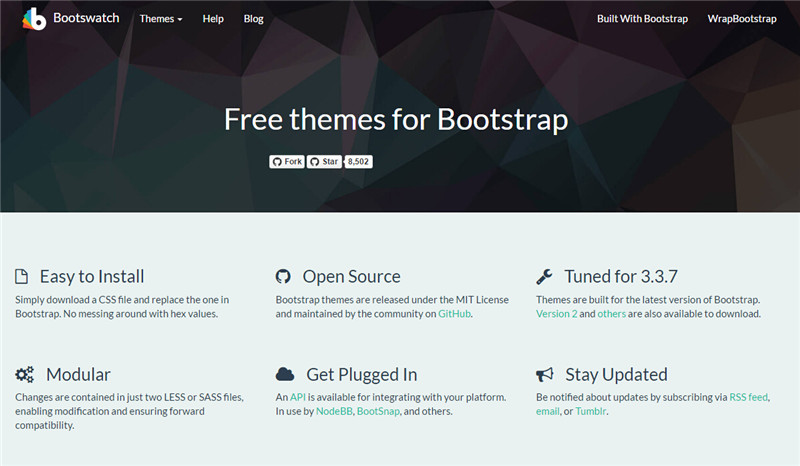Open the Help page in navbar
The width and height of the screenshot is (800, 466).
coord(213,19)
